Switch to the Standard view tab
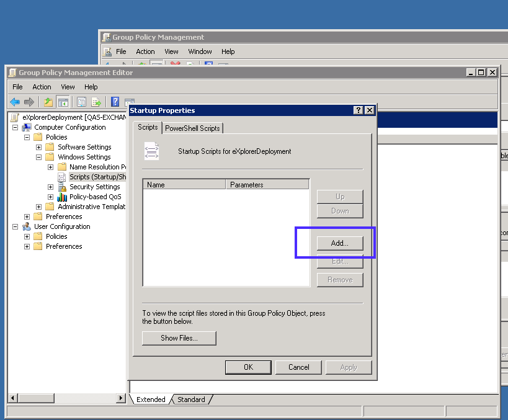Screen dimensions: 508x420 coord(191,400)
